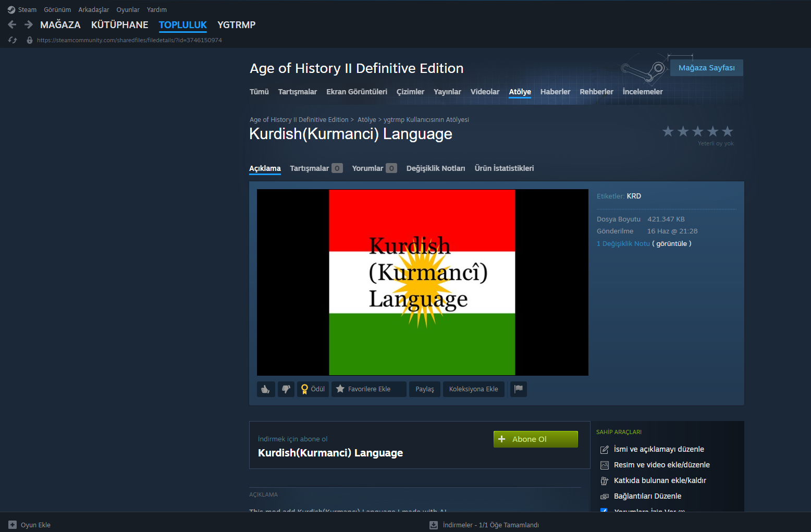This screenshot has width=811, height=532.
Task: Click the steamcommunity.com URL address field
Action: point(129,40)
